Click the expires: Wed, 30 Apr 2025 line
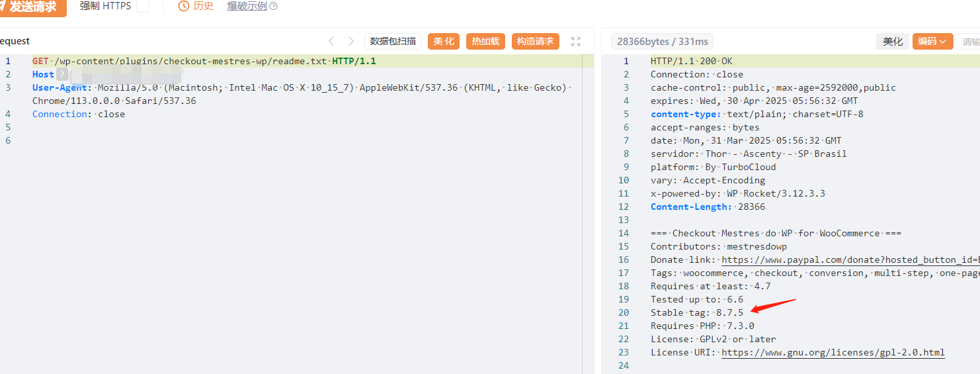 tap(754, 101)
